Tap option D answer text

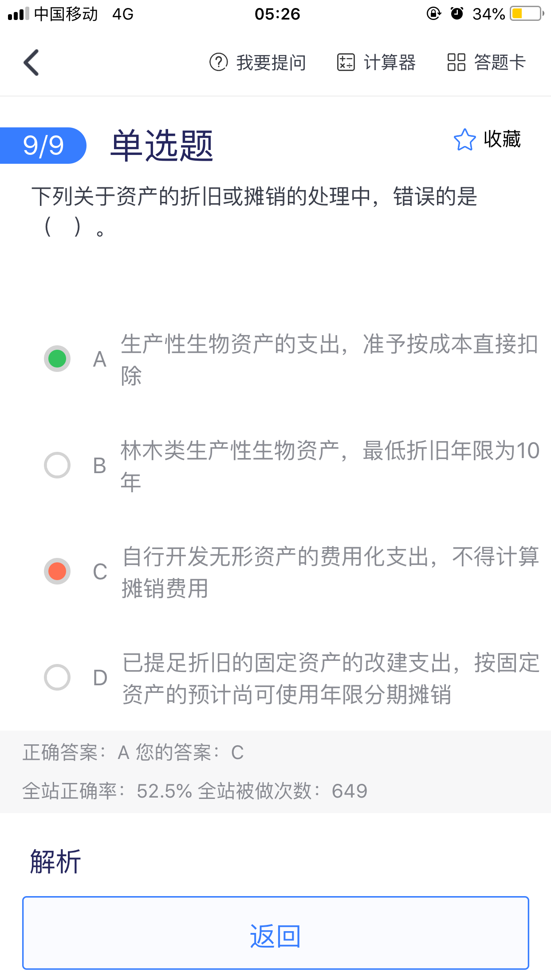pos(331,678)
